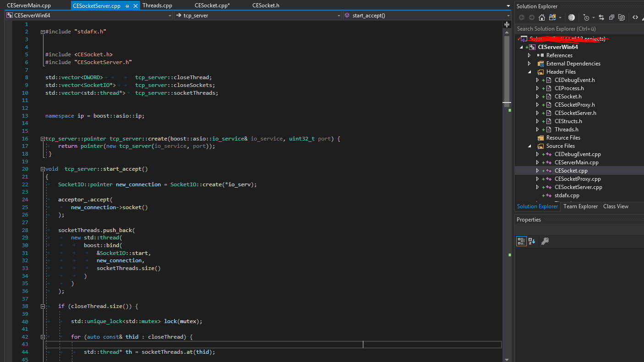Open the Class View tab
This screenshot has height=362, width=644.
pyautogui.click(x=616, y=206)
